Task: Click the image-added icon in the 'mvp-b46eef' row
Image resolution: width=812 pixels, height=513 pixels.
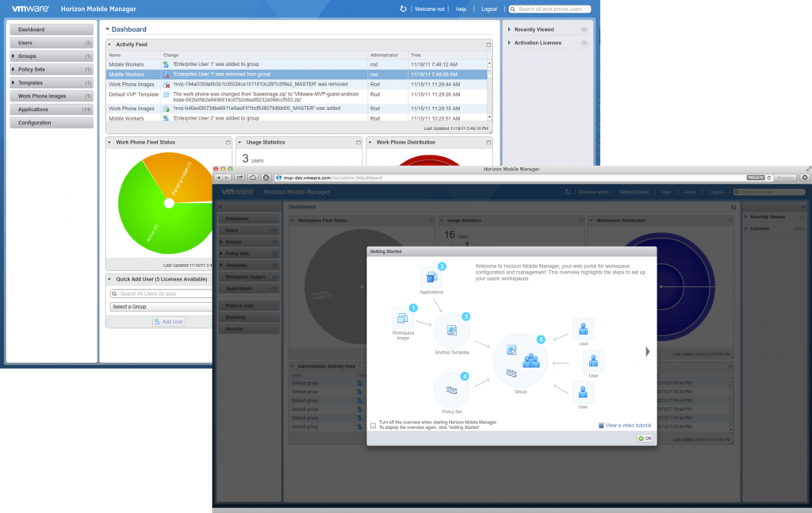Action: [167, 109]
